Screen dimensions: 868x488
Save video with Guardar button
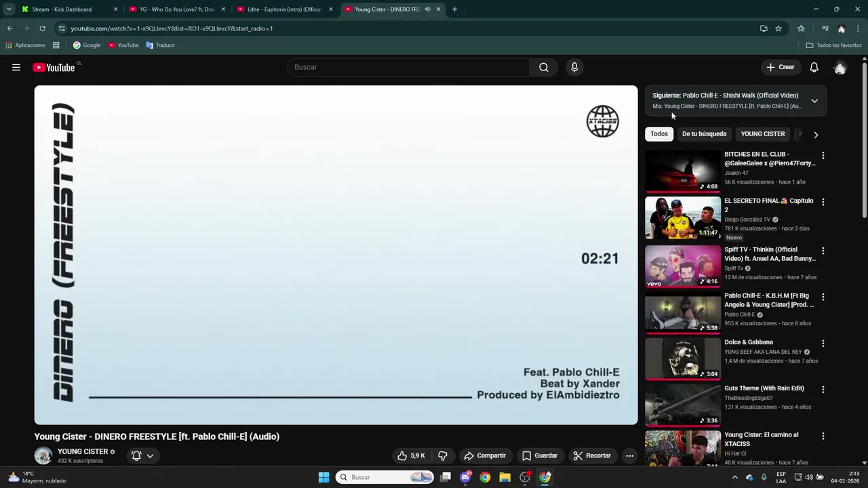click(x=540, y=455)
